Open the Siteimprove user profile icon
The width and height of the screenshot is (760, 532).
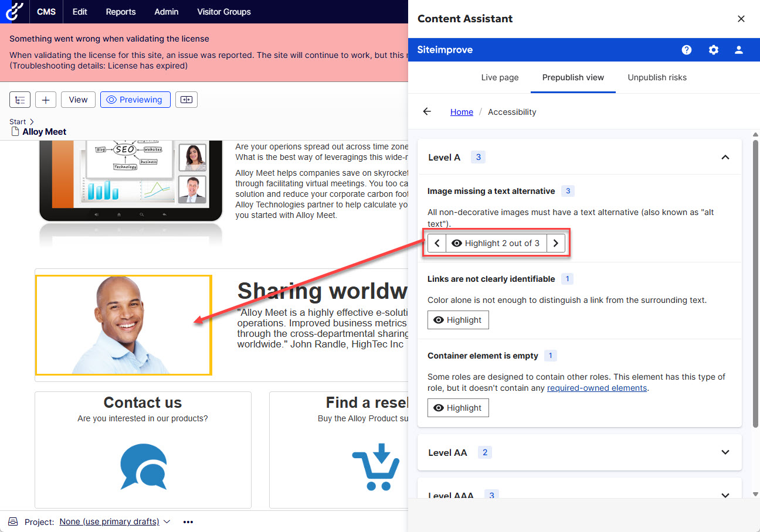(x=739, y=50)
